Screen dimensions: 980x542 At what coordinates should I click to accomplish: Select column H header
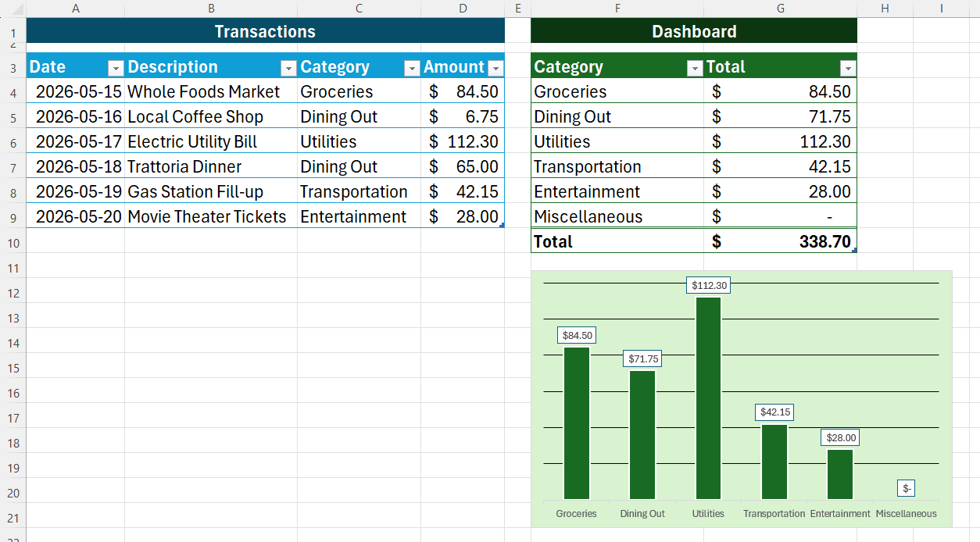(885, 8)
